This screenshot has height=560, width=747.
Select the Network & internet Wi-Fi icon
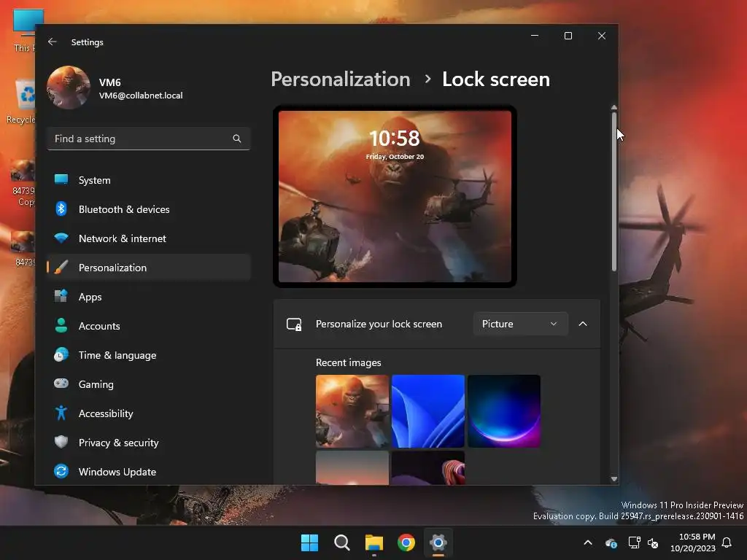point(61,238)
